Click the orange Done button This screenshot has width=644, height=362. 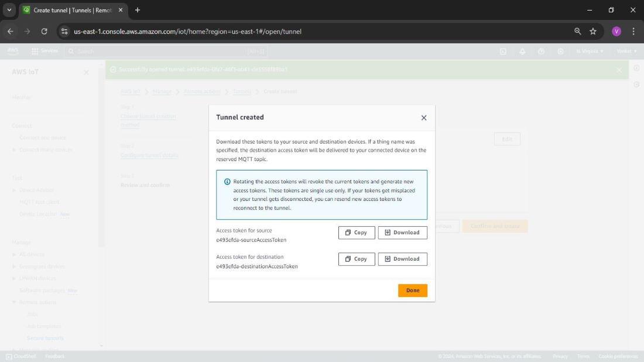412,291
